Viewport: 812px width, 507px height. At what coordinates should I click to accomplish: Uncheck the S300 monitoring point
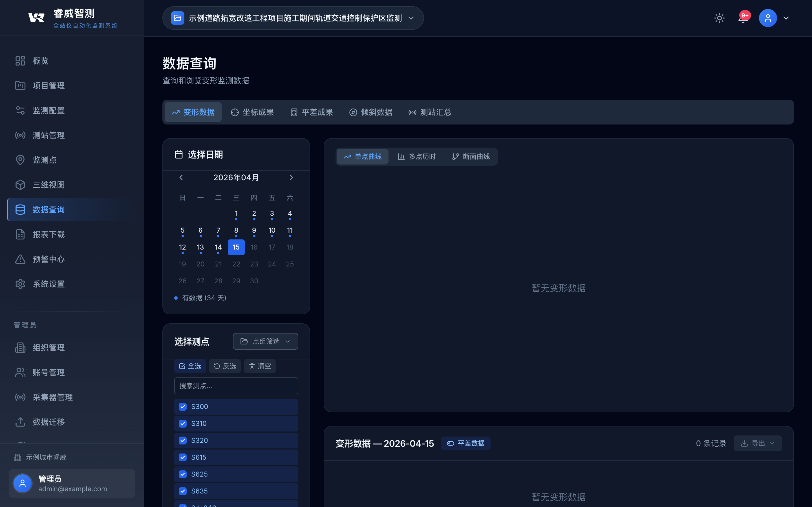[x=182, y=406]
